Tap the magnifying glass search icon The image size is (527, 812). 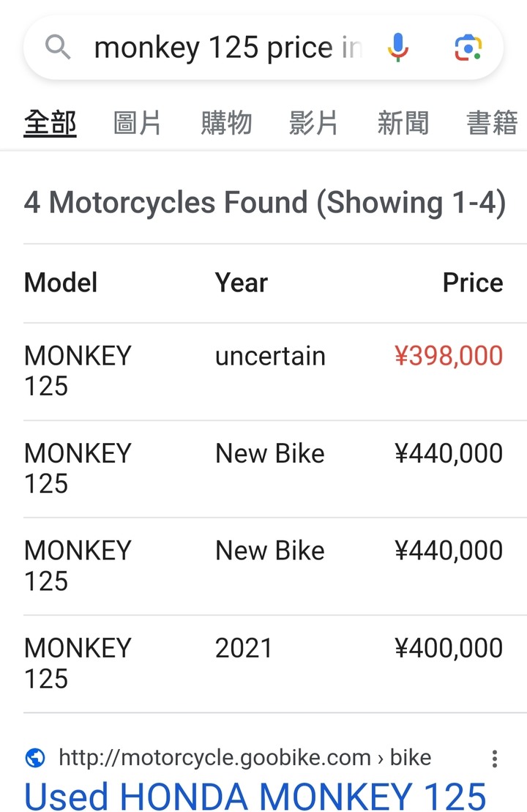58,47
